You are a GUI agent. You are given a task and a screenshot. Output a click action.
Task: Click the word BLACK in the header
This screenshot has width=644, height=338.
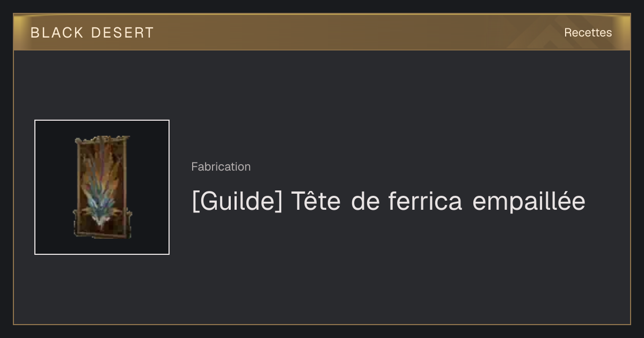[57, 33]
